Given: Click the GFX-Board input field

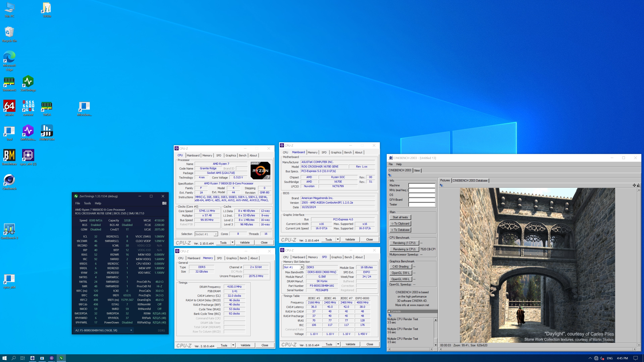Looking at the screenshot, I should [422, 200].
